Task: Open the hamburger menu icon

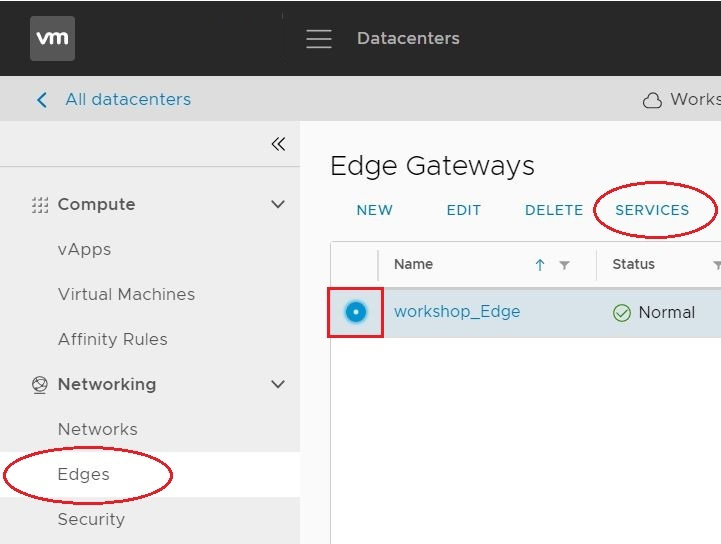Action: [319, 39]
